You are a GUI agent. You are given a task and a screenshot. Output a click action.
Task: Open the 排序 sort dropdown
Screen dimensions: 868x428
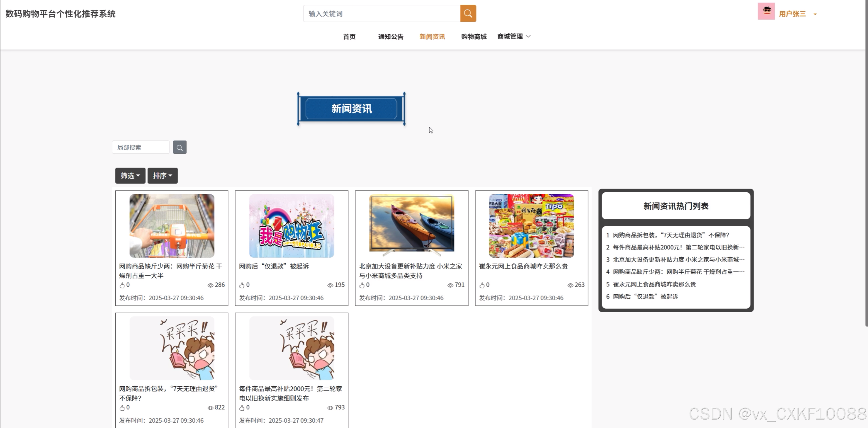162,176
